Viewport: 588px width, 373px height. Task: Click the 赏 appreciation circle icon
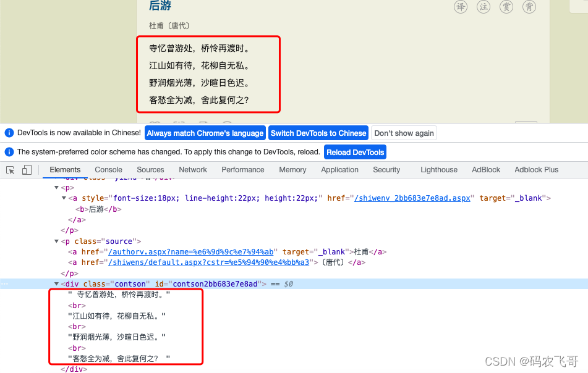506,6
